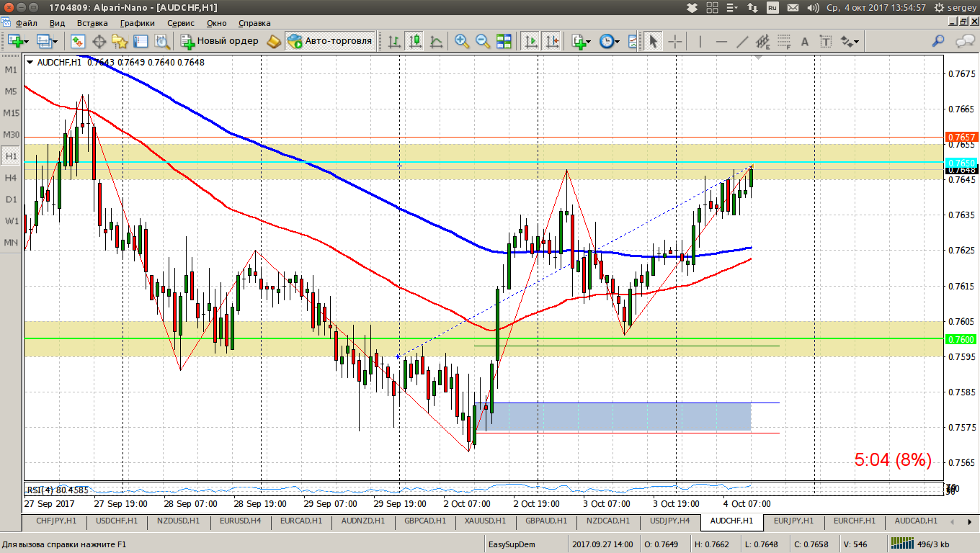Viewport: 980px width, 553px height.
Task: Open the Графики menu
Action: pos(138,23)
